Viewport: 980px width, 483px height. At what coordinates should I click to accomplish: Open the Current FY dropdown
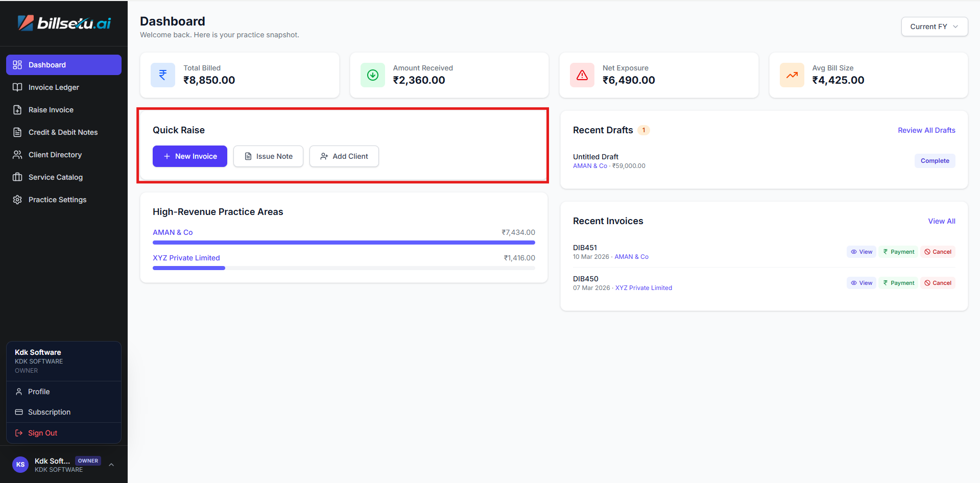click(934, 27)
